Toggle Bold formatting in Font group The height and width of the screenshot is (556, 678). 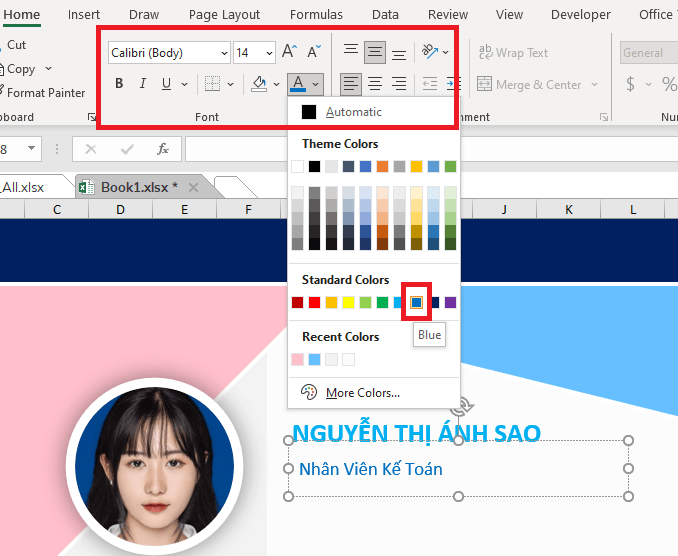[120, 84]
